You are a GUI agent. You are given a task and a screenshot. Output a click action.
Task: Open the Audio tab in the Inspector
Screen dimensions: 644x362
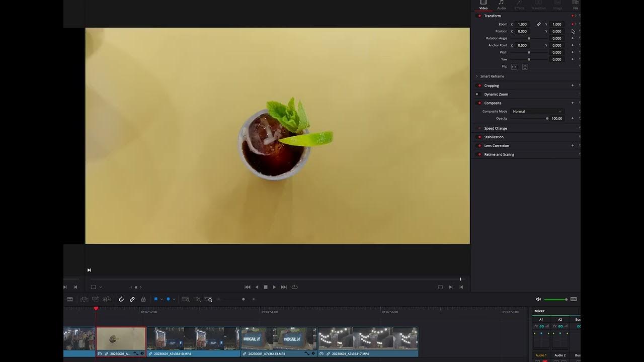coord(502,5)
